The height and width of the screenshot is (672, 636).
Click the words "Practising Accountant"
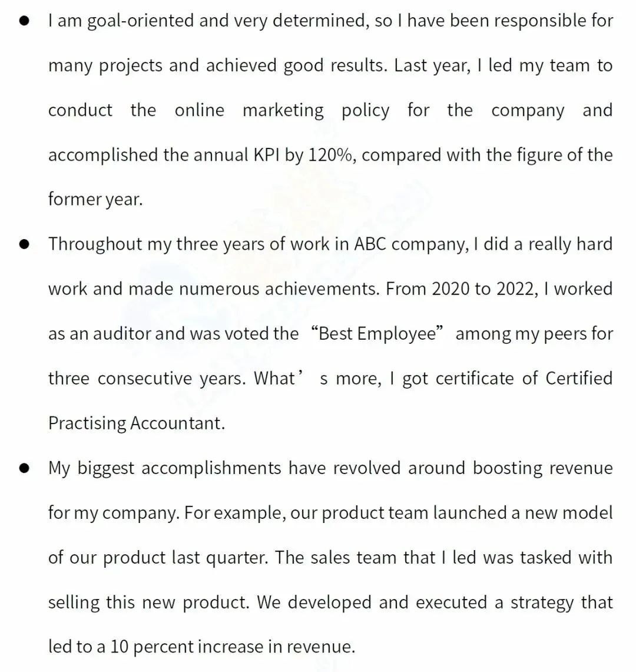[136, 423]
